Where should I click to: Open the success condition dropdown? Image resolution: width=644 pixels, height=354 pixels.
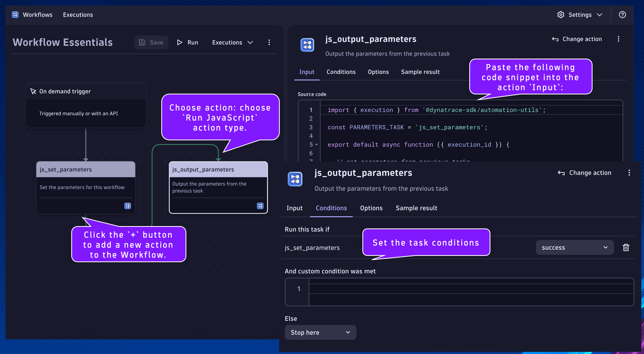tap(575, 247)
